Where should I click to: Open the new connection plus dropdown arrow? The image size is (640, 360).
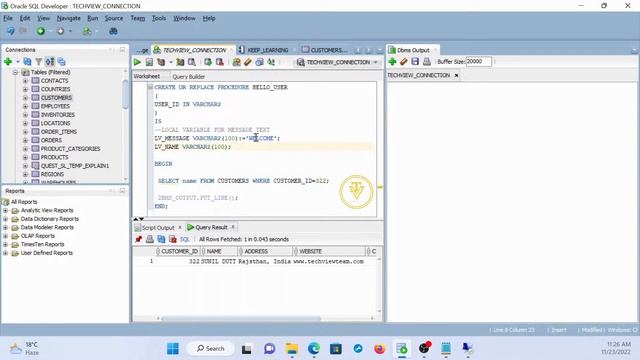pyautogui.click(x=18, y=62)
